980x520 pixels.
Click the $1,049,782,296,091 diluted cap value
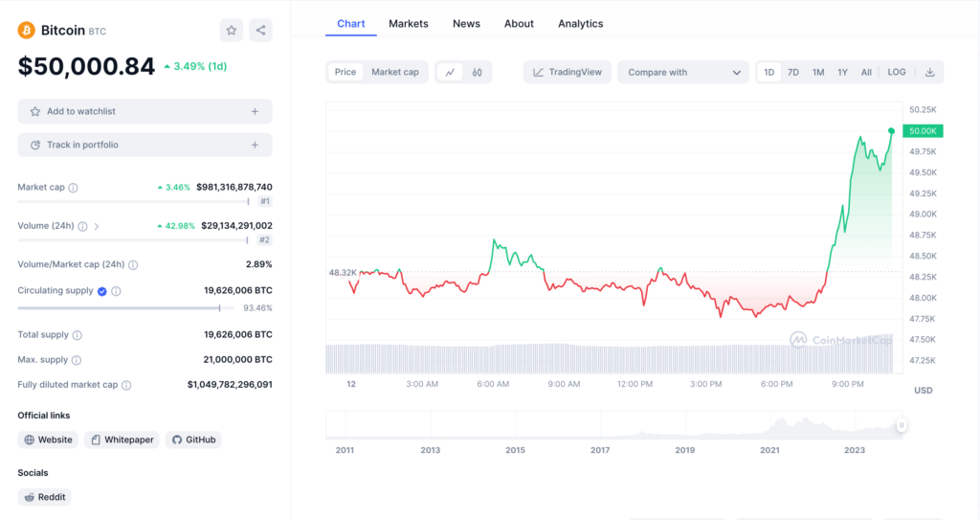[x=230, y=385]
